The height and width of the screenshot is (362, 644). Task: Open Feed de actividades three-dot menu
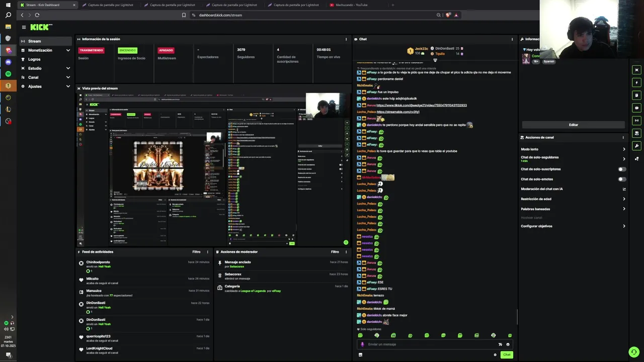(207, 252)
